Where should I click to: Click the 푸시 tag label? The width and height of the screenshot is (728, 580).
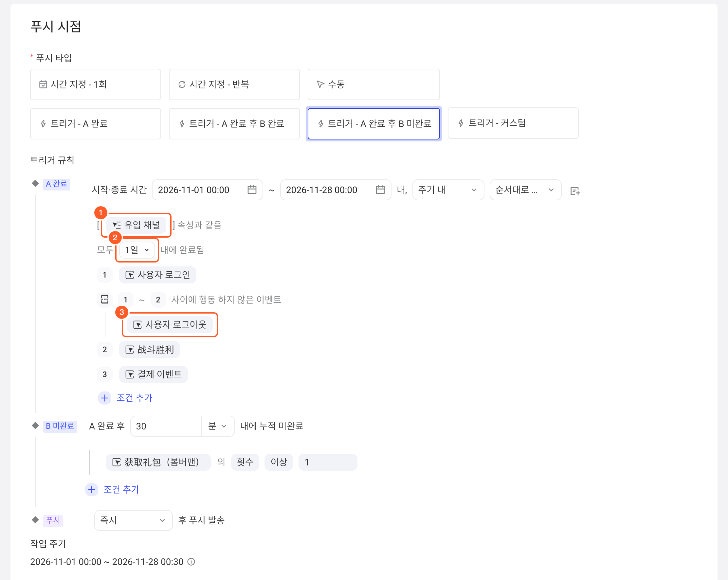click(x=53, y=520)
